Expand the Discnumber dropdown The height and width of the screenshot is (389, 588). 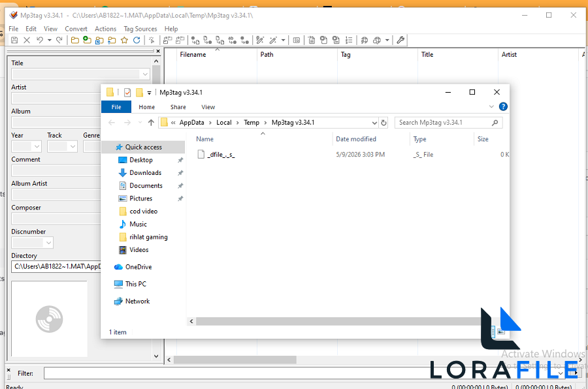pos(49,243)
